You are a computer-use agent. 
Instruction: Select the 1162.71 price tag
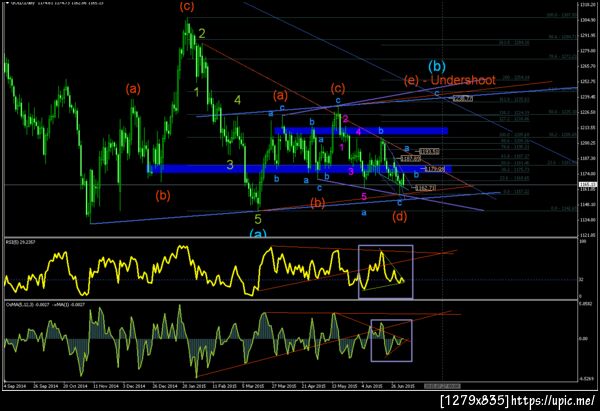(x=425, y=188)
